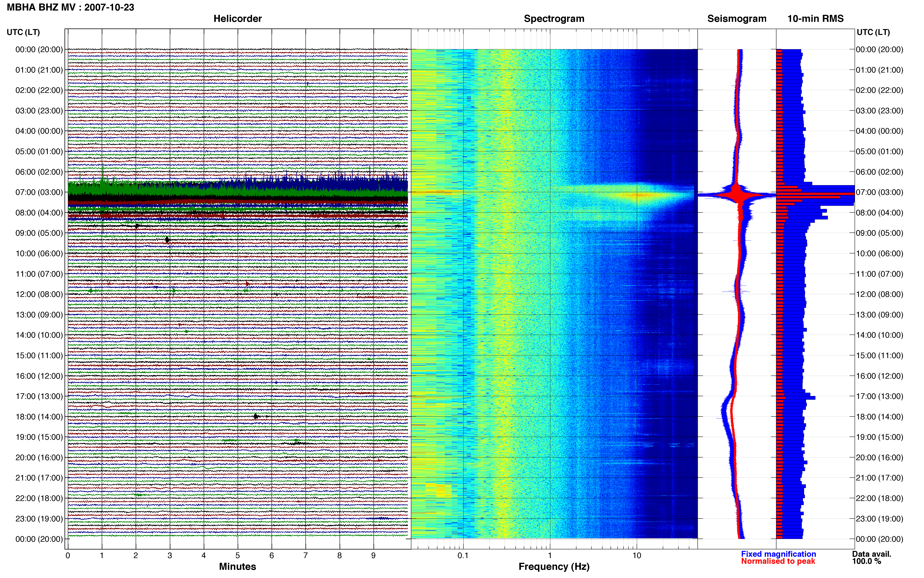Viewport: 924px width, 578px height.
Task: Click the seismogram spike near 12:00
Action: pyautogui.click(x=736, y=291)
